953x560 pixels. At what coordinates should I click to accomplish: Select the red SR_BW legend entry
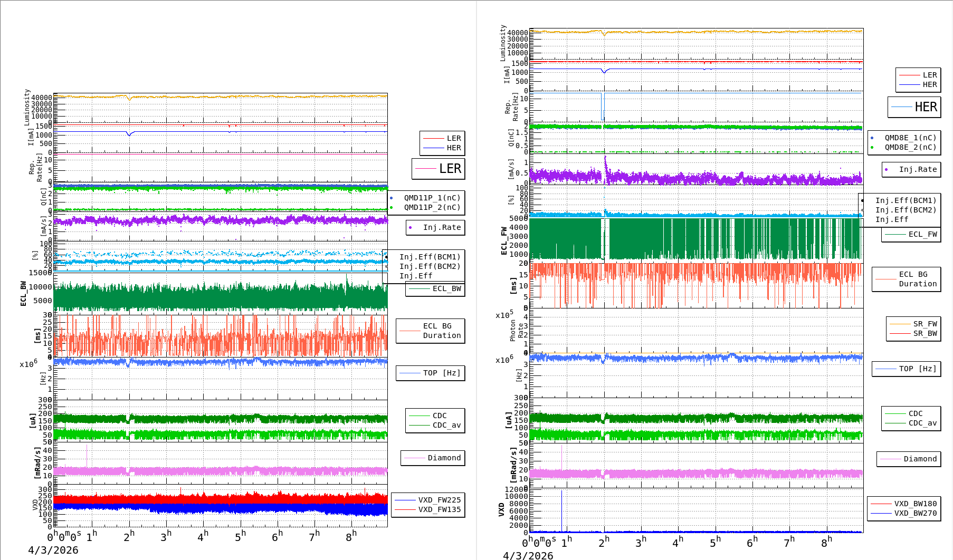click(925, 333)
